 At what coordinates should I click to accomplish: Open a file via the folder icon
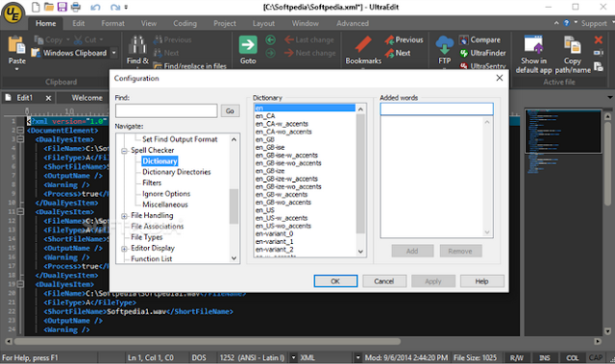49,7
